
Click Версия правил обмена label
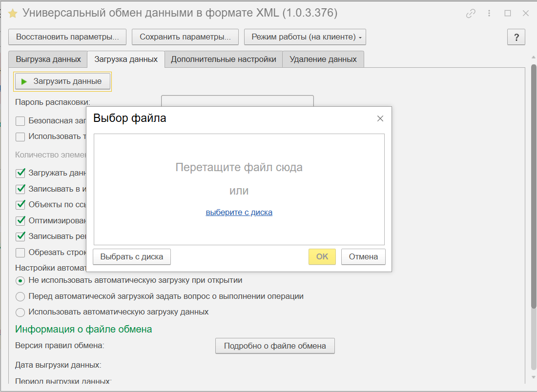point(60,346)
